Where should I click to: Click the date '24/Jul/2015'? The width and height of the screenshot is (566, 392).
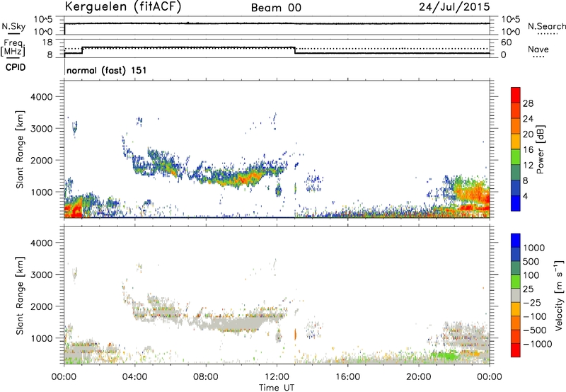click(454, 6)
